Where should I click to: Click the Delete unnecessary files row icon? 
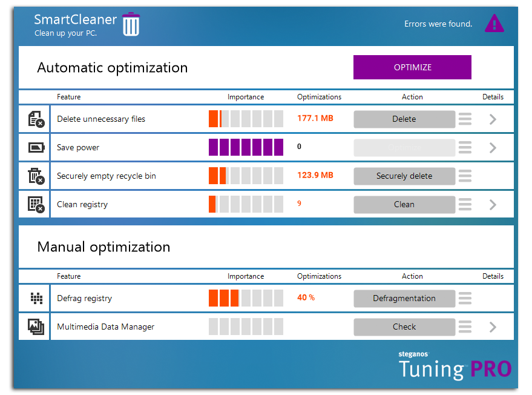[x=36, y=119]
